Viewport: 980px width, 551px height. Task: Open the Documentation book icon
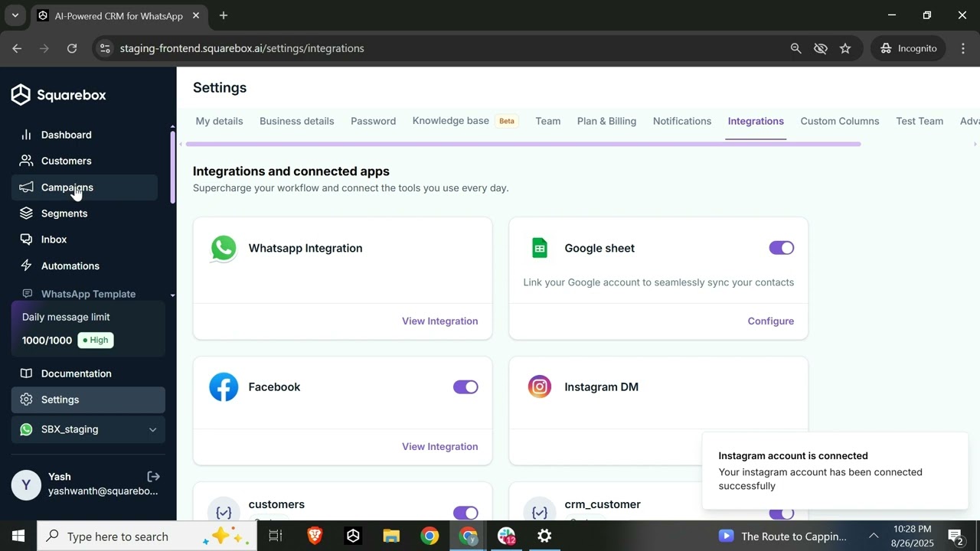pos(26,373)
